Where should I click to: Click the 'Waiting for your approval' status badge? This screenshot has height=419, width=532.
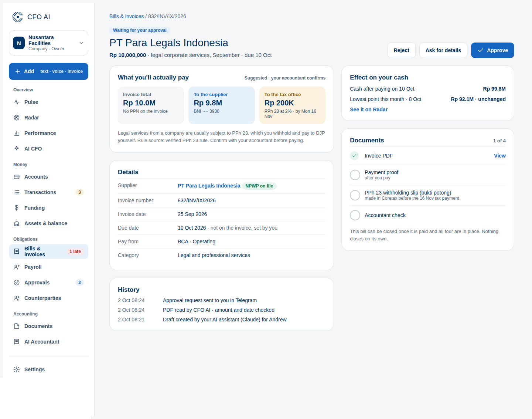tap(140, 30)
